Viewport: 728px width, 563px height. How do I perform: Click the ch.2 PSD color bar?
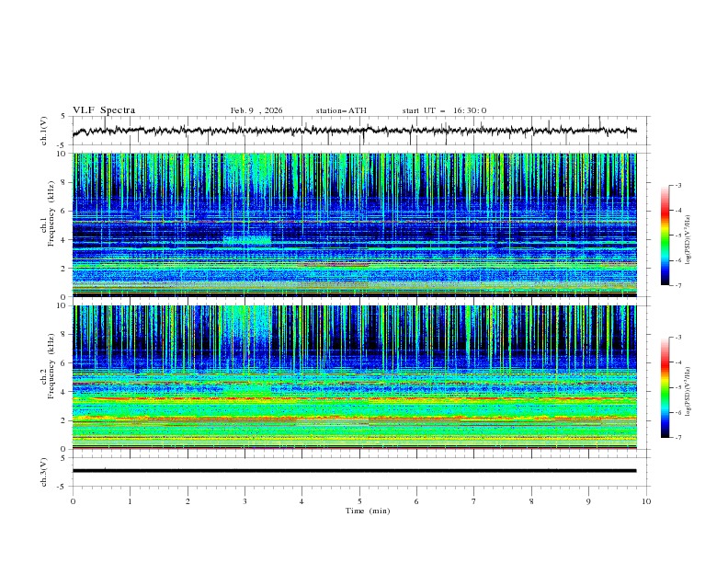pos(665,387)
